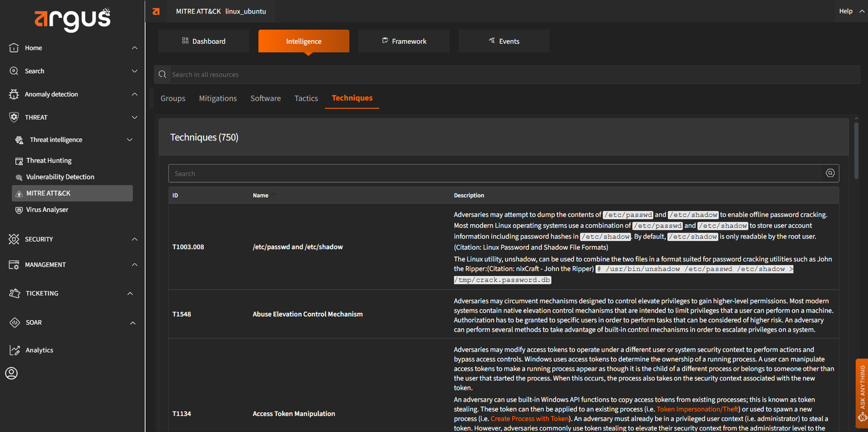This screenshot has height=432, width=868.
Task: Click the Analytics chart icon
Action: tap(15, 350)
